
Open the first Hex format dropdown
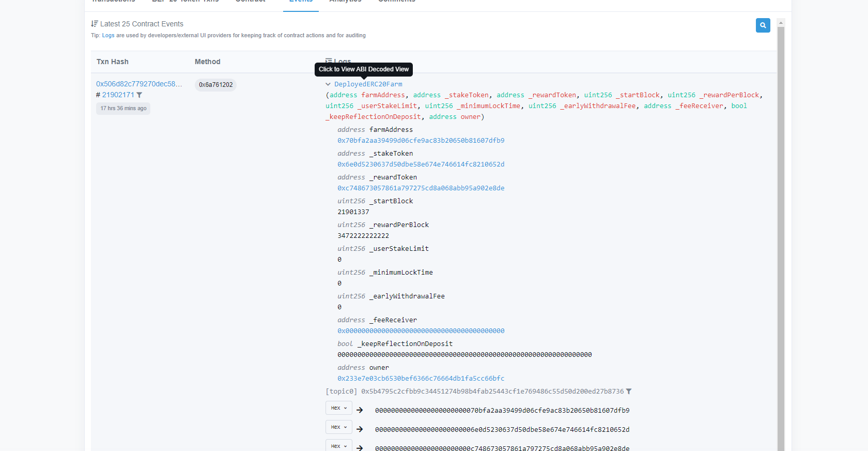[339, 408]
